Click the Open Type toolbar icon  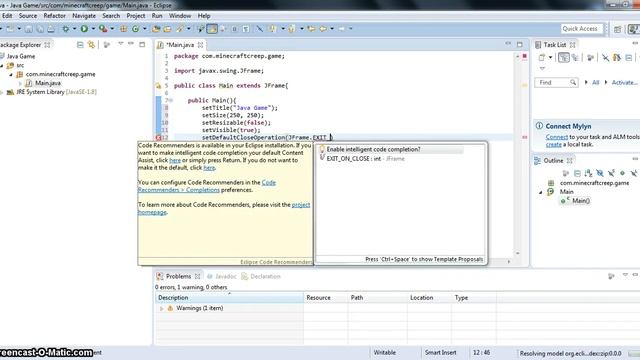tap(156, 29)
